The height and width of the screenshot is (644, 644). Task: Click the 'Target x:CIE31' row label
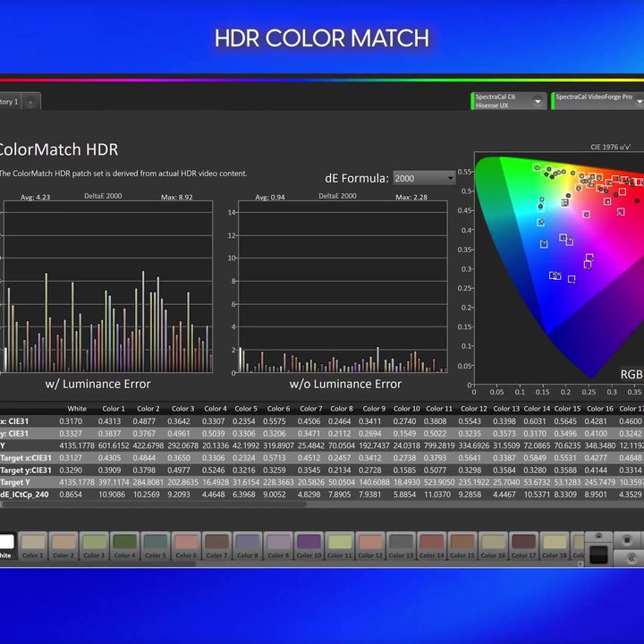tap(25, 458)
